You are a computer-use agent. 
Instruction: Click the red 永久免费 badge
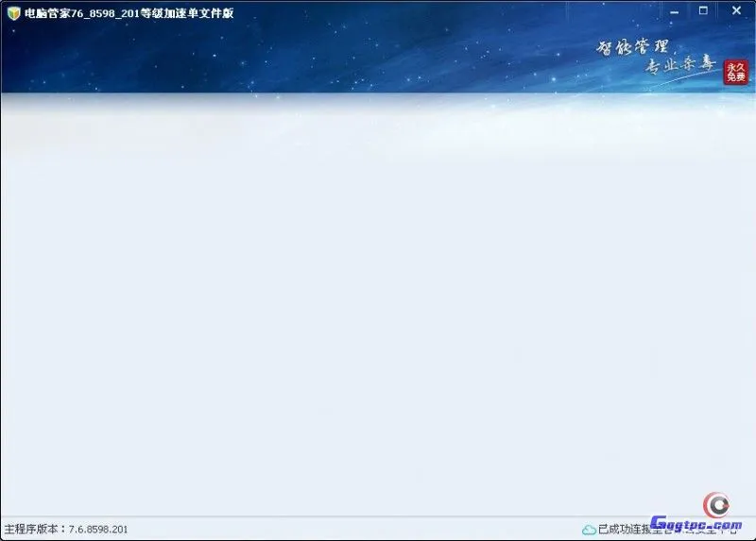(736, 73)
